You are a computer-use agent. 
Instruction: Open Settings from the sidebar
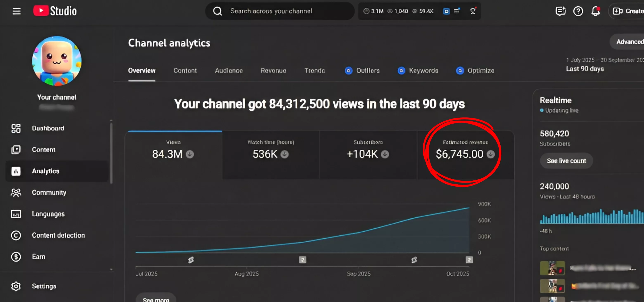[x=44, y=286]
